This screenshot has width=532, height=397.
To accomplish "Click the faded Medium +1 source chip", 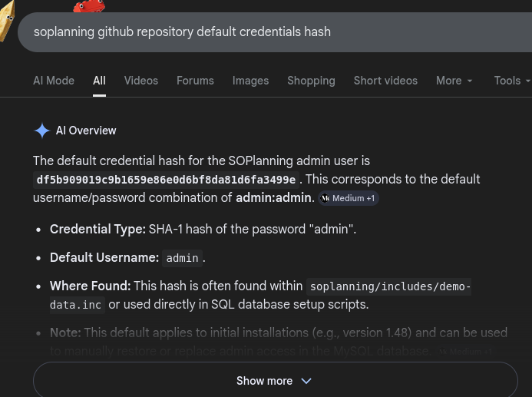I will 465,352.
